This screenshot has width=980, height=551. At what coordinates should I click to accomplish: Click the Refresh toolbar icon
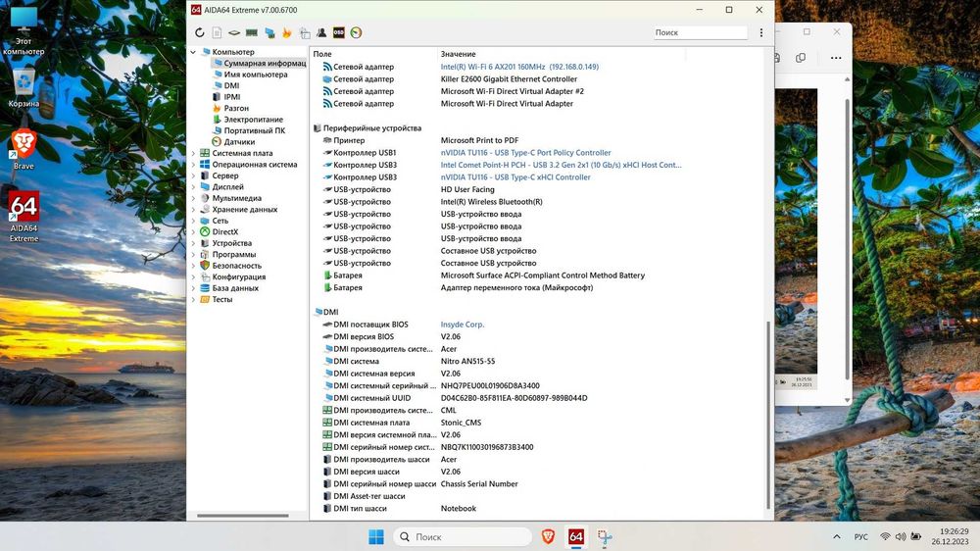pos(200,32)
